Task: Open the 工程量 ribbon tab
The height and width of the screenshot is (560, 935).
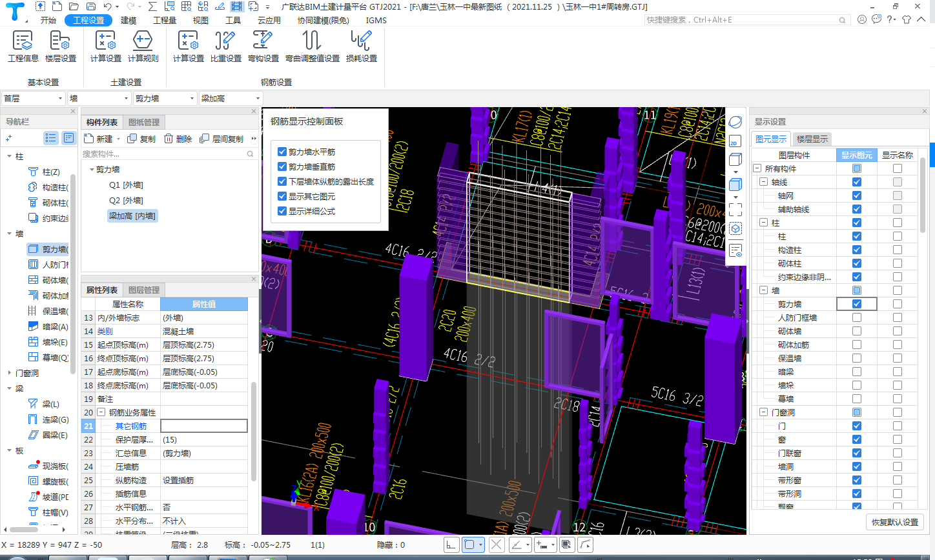Action: (x=165, y=20)
